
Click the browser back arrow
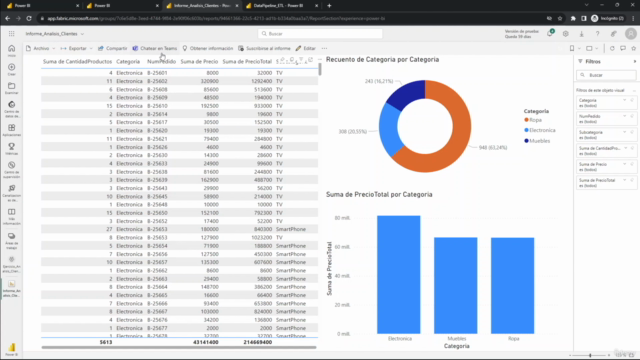[7, 18]
